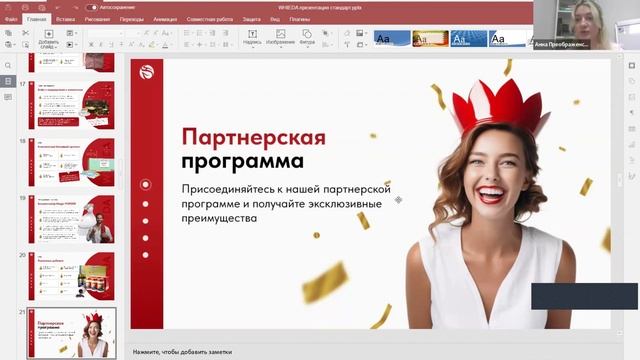
Task: Apply the blue grid theme
Action: click(469, 39)
